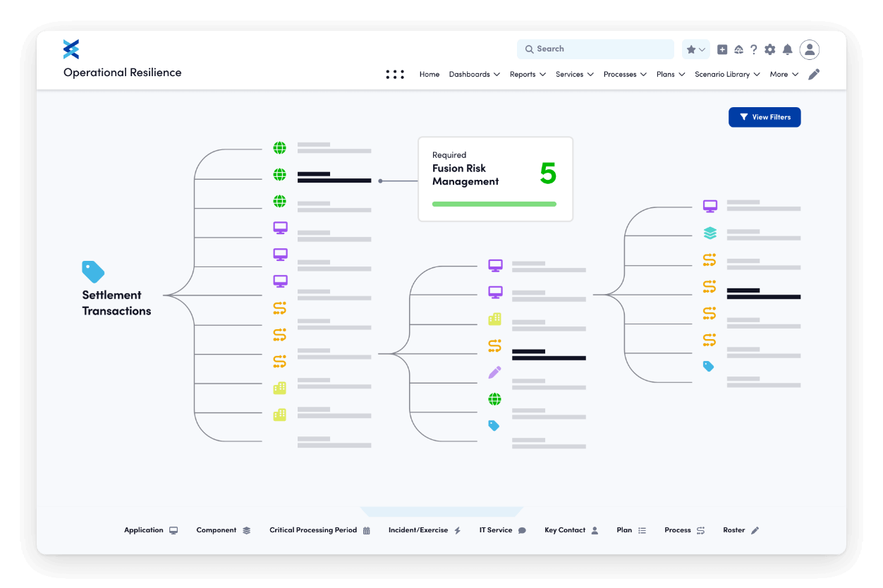Select the green globe icon on the top branch
Image resolution: width=883 pixels, height=588 pixels.
279,147
